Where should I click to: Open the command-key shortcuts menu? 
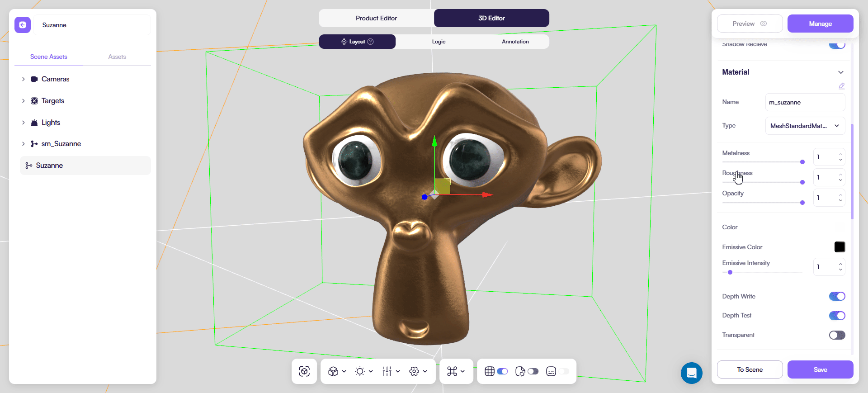pyautogui.click(x=456, y=371)
